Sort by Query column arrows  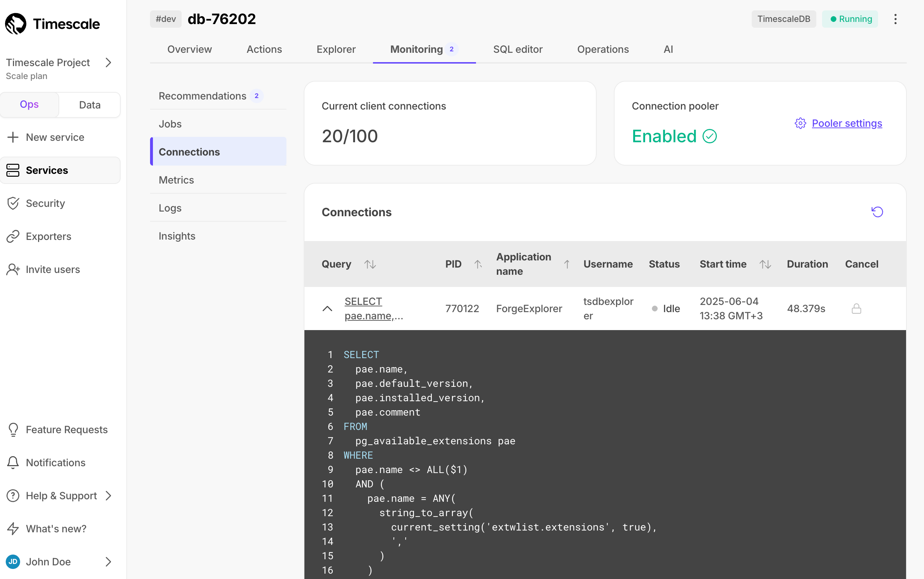(x=370, y=264)
